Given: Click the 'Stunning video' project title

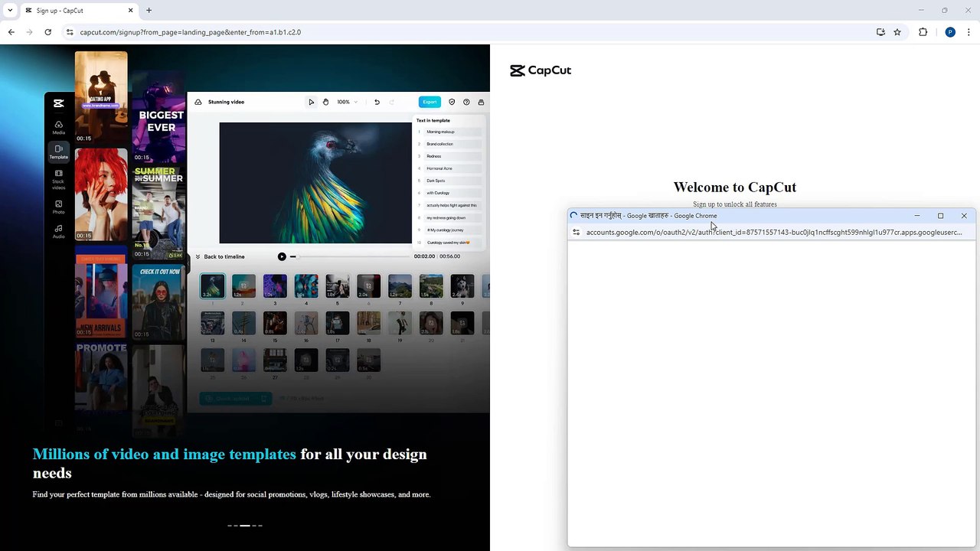Looking at the screenshot, I should tap(226, 102).
